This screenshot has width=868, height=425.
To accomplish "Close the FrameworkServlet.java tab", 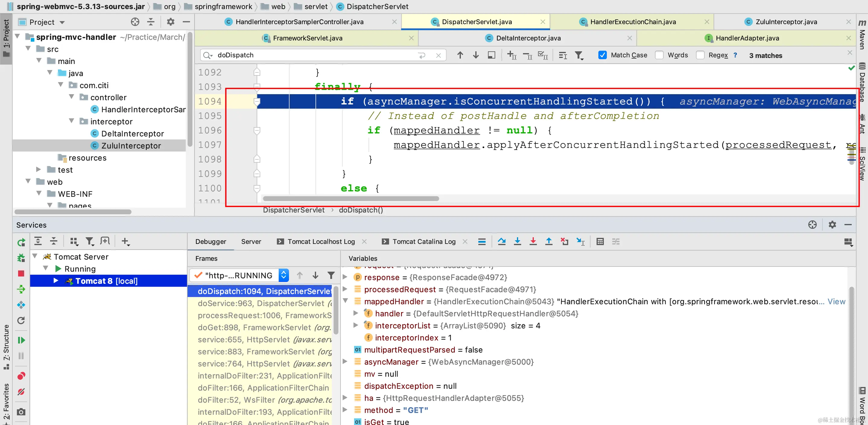I will (411, 38).
